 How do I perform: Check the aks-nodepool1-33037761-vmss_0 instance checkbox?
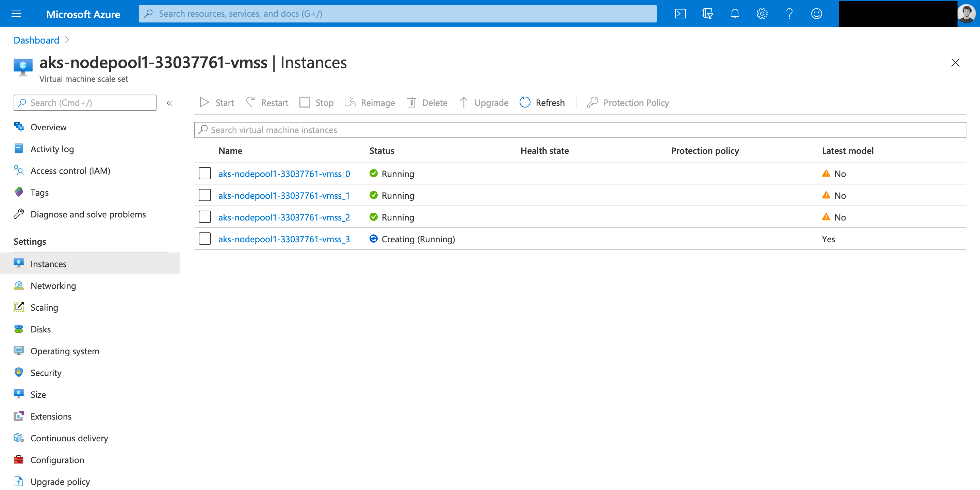click(x=205, y=173)
